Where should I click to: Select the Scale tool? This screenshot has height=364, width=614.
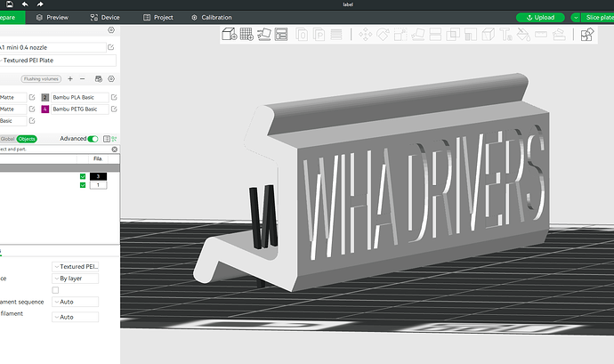[x=400, y=35]
